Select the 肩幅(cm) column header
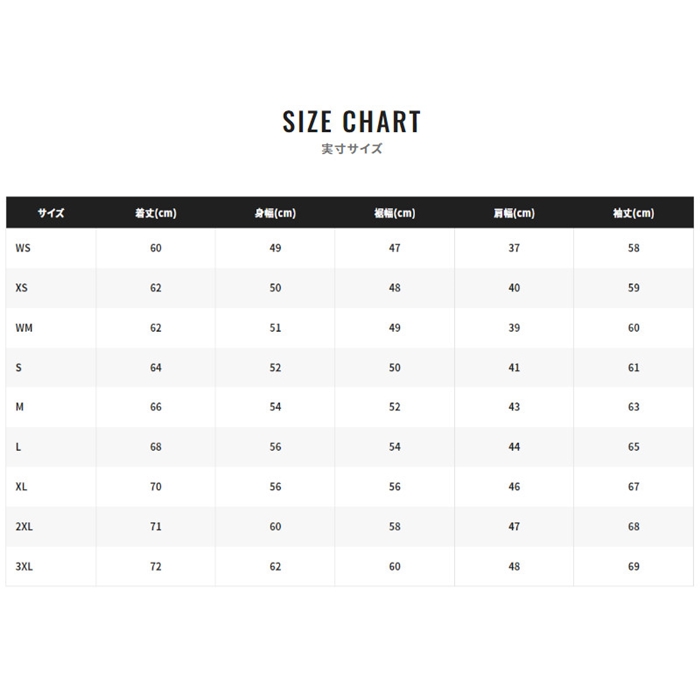Viewport: 700px width, 700px height. [514, 213]
